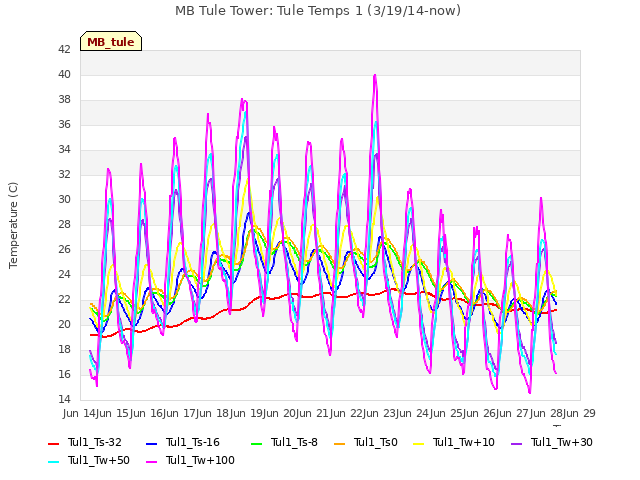Select the Tul1_Tw+100 legend label
Screen dimensions: 640x480
click(x=200, y=460)
